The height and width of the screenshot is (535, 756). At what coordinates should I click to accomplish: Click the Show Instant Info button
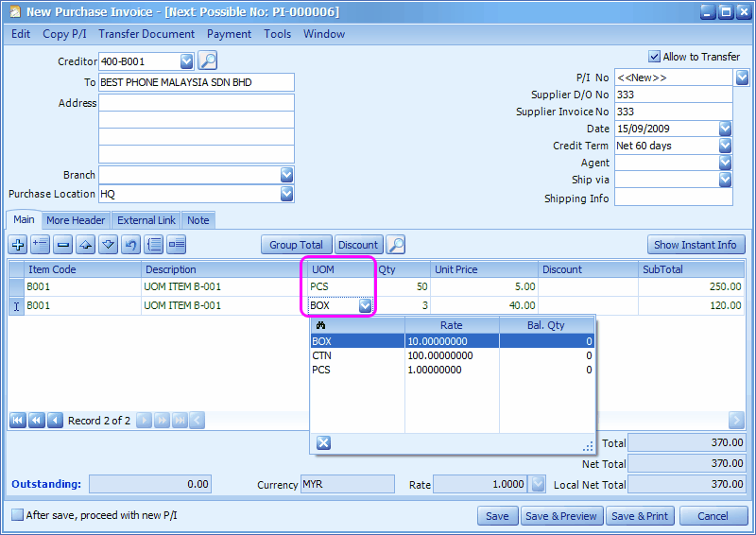[x=696, y=245]
